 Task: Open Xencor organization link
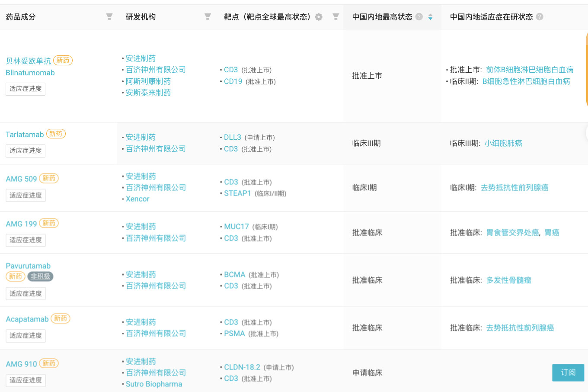[x=137, y=199]
